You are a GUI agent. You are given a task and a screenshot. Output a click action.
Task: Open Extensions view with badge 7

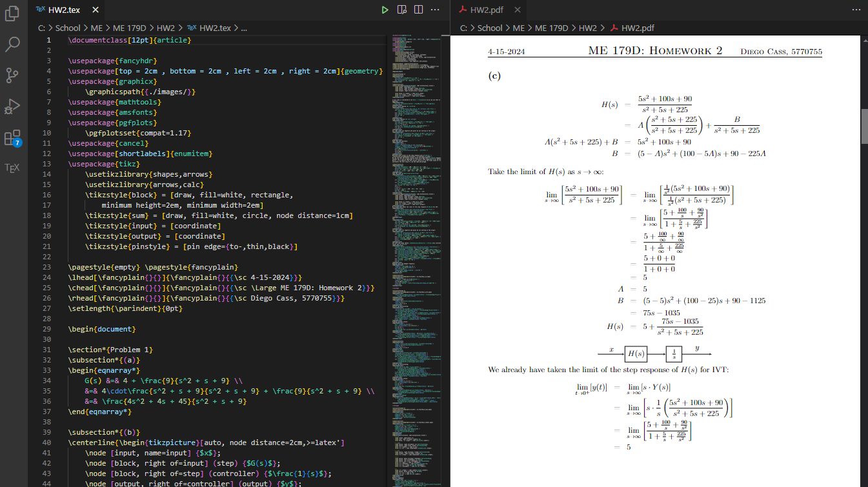[12, 137]
